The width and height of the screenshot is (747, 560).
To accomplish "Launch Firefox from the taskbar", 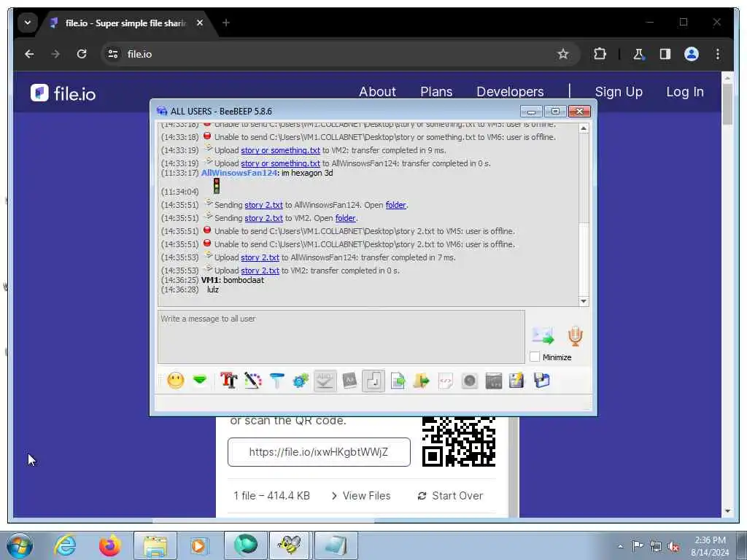I will (x=109, y=545).
